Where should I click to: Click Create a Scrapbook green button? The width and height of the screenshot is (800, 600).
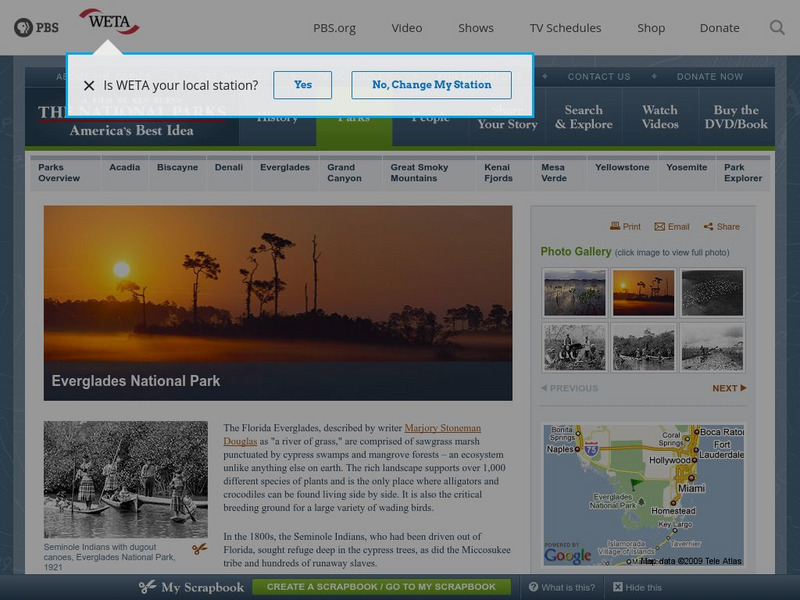point(381,587)
